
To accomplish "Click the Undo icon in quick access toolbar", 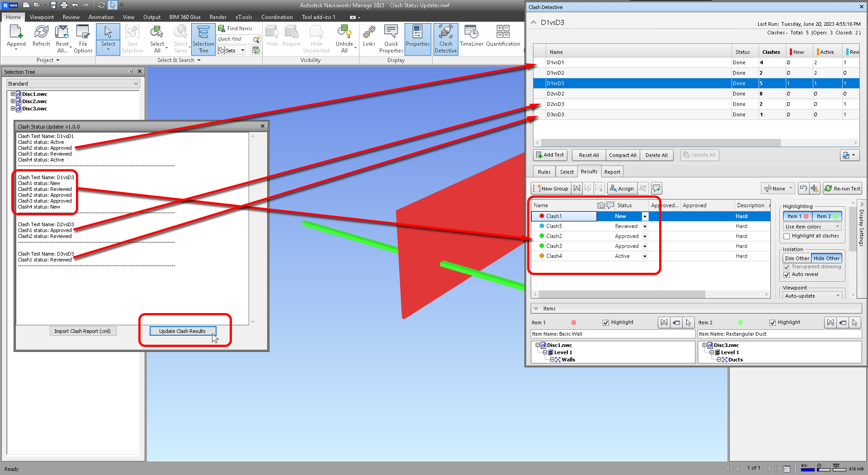I will tap(75, 5).
